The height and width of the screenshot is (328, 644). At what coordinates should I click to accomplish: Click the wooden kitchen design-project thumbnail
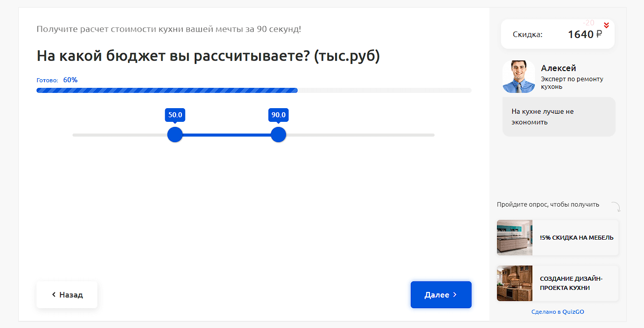(x=515, y=283)
